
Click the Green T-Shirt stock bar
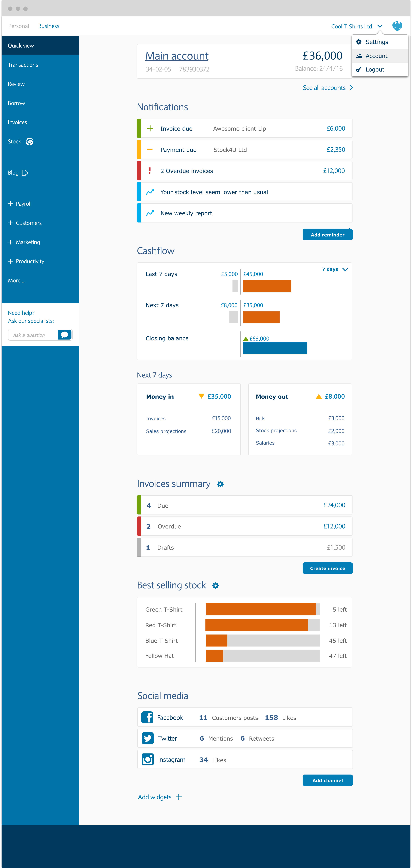coord(263,609)
